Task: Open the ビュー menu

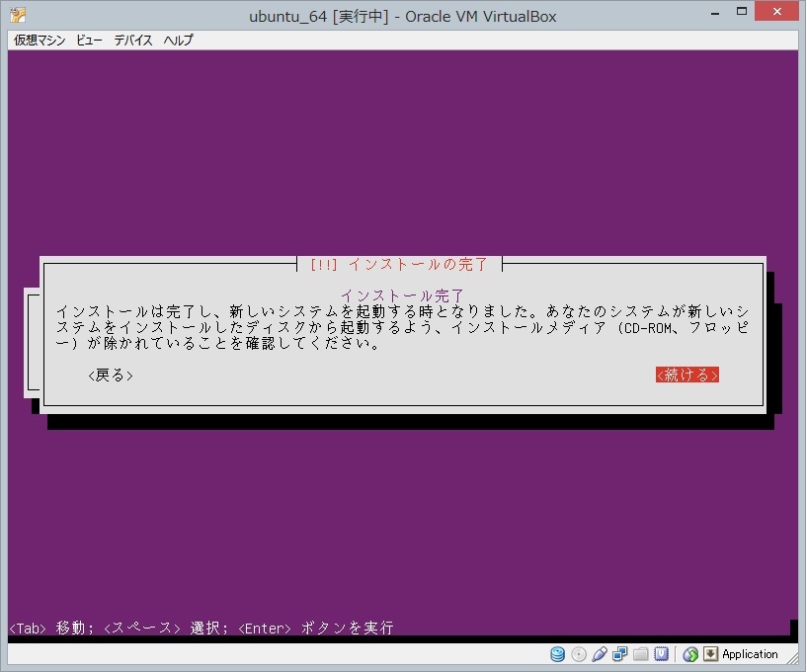Action: point(89,41)
